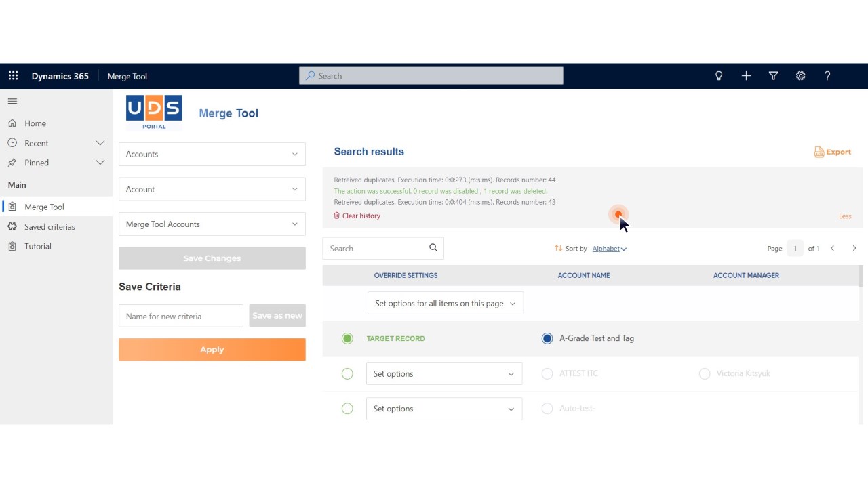Expand the Recent chevron

[x=100, y=143]
